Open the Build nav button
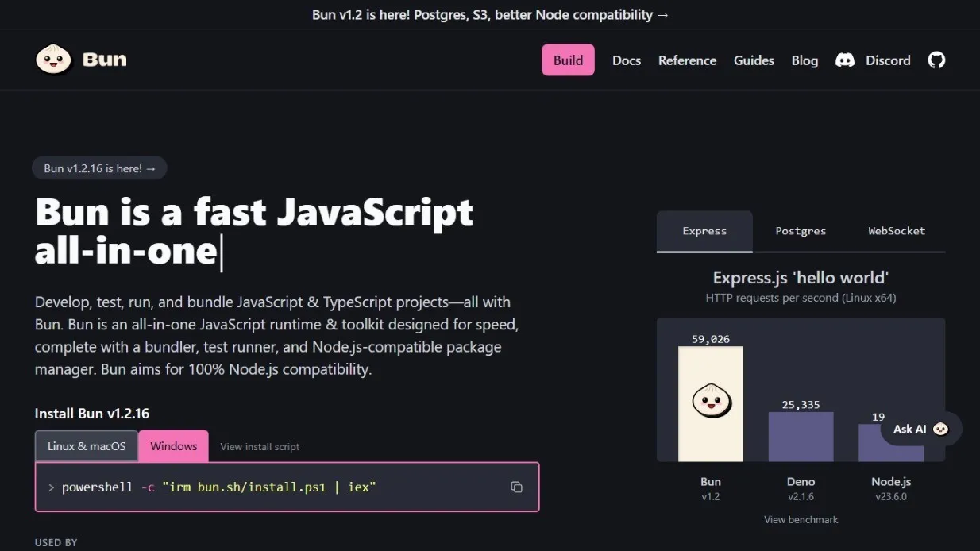The image size is (980, 551). click(x=568, y=60)
